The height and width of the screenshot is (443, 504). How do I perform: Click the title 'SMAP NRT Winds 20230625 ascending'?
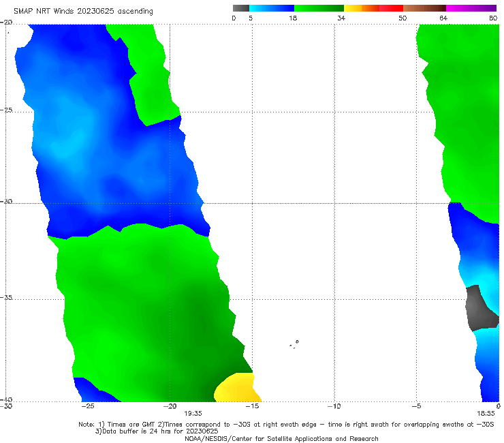83,11
